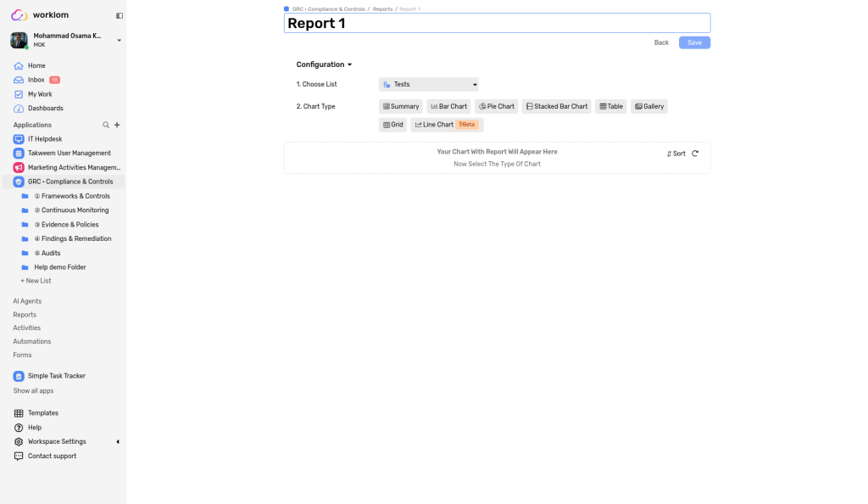Expand Workspace Settings arrow
Screen dimensions: 868x504
[117, 442]
